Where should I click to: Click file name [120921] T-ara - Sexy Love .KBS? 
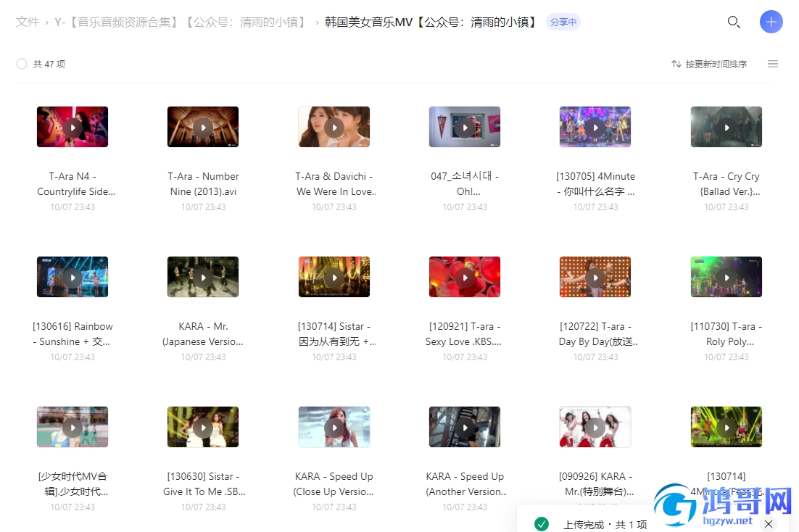pyautogui.click(x=464, y=334)
